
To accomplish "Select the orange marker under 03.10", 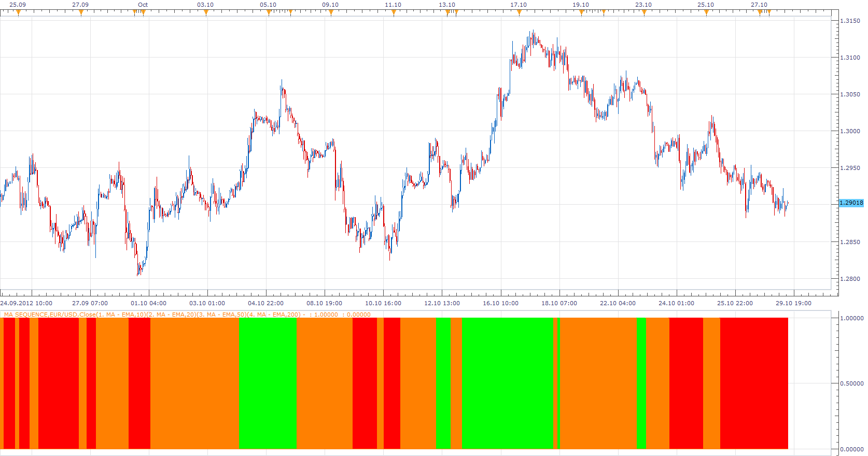I will click(x=206, y=13).
